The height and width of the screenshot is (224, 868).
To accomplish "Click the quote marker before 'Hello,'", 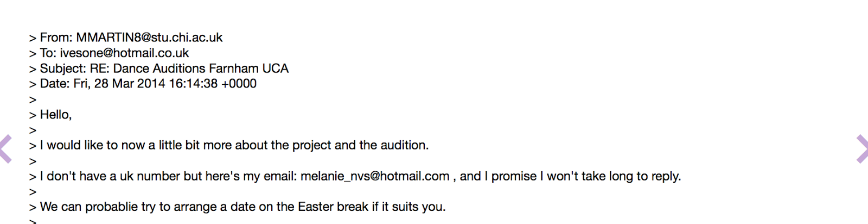I will pos(33,115).
